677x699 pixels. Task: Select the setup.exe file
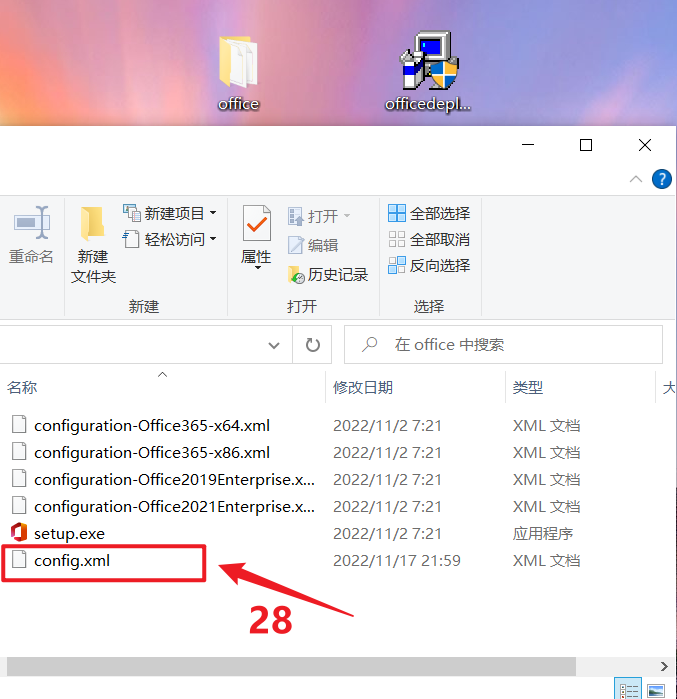tap(69, 534)
